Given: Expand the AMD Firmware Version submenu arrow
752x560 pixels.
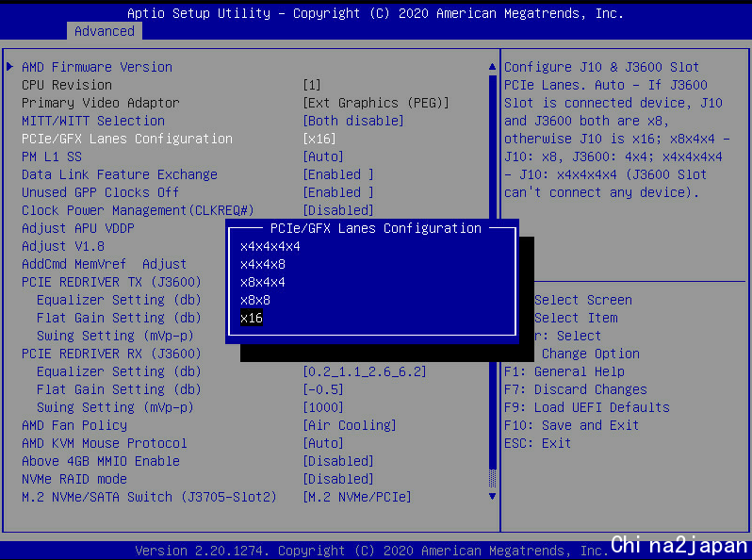Looking at the screenshot, I should click(9, 67).
